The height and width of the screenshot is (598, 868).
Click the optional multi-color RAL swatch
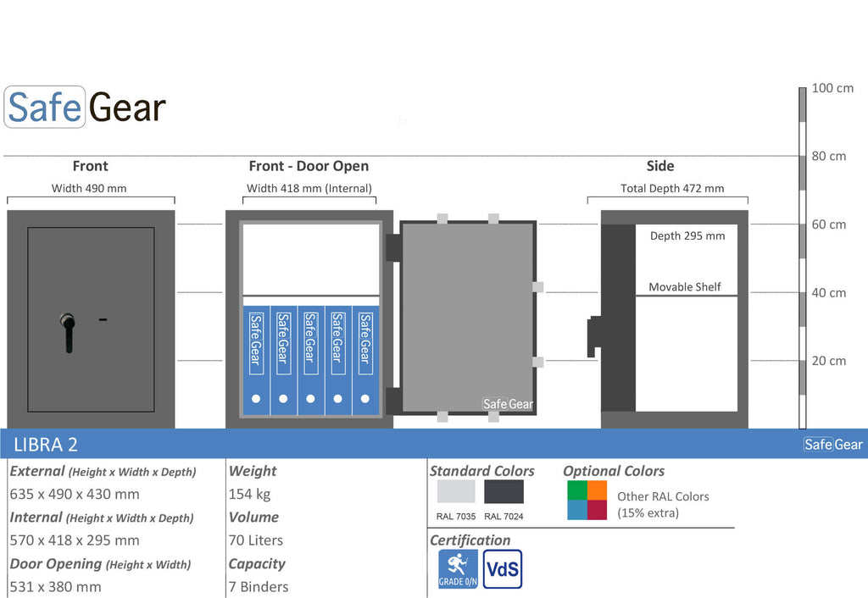(587, 500)
